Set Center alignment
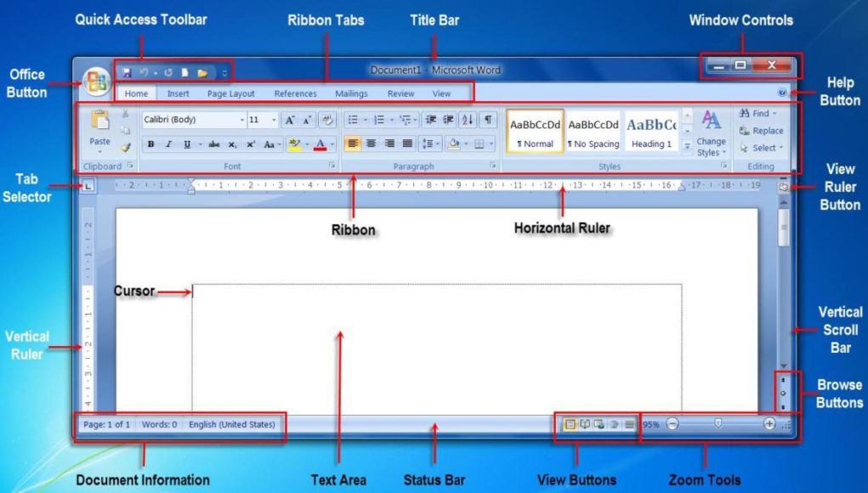Viewport: 868px width, 493px height. 371,144
